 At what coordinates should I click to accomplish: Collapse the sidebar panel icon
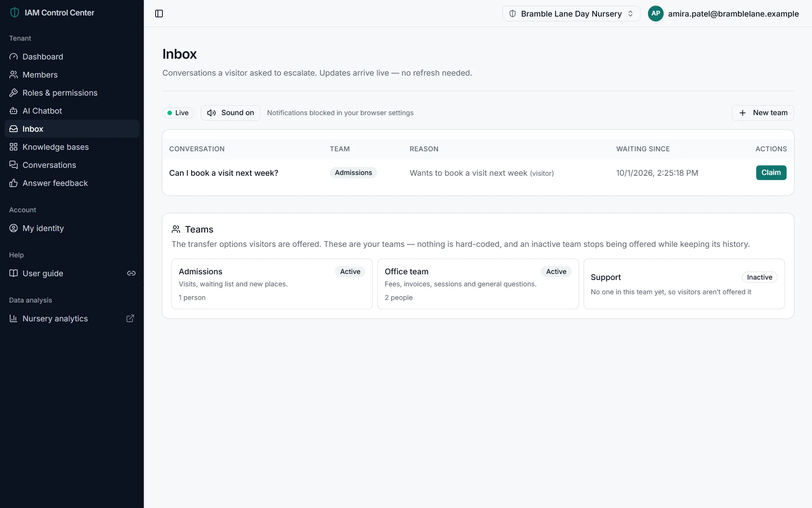[x=159, y=14]
